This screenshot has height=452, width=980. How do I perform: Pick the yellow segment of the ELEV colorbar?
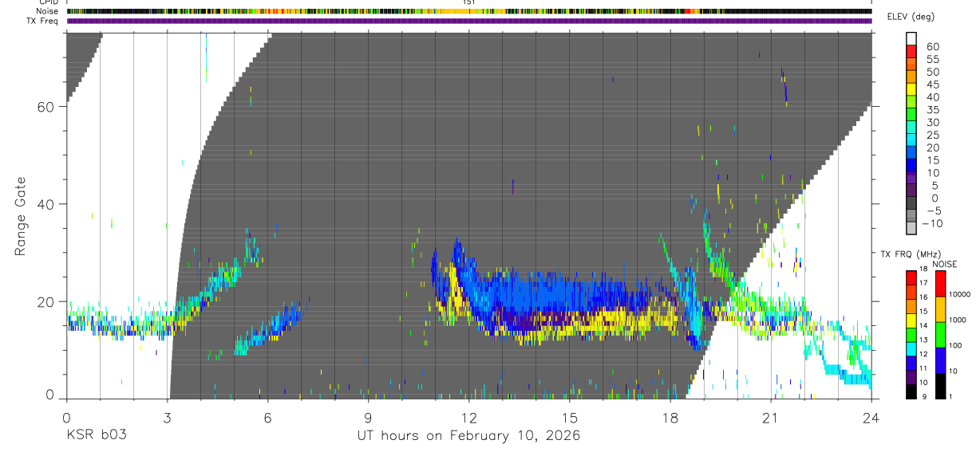[x=911, y=90]
